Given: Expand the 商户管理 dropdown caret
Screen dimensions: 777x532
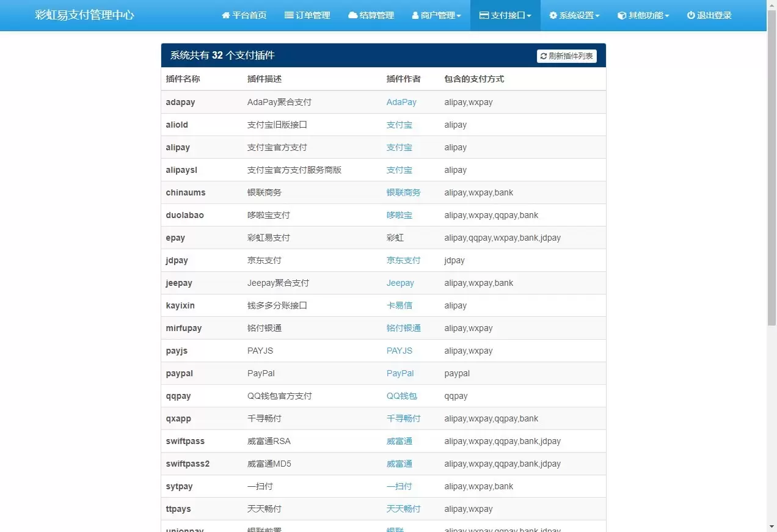Looking at the screenshot, I should 459,16.
